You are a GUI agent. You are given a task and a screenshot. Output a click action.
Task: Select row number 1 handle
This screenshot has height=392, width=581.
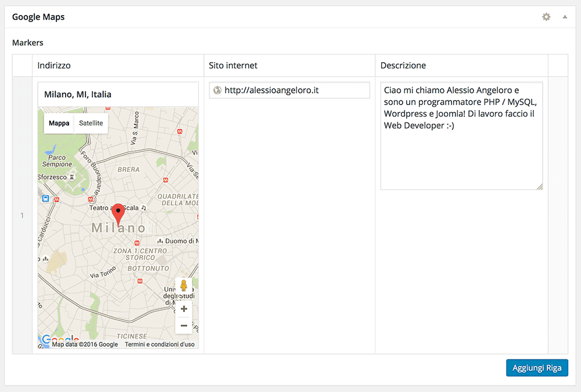[22, 215]
